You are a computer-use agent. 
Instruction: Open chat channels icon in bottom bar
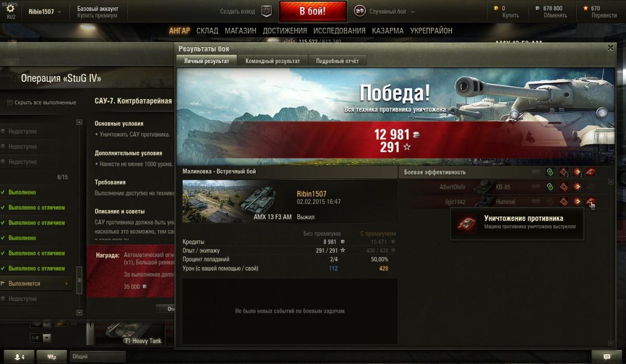[x=52, y=357]
